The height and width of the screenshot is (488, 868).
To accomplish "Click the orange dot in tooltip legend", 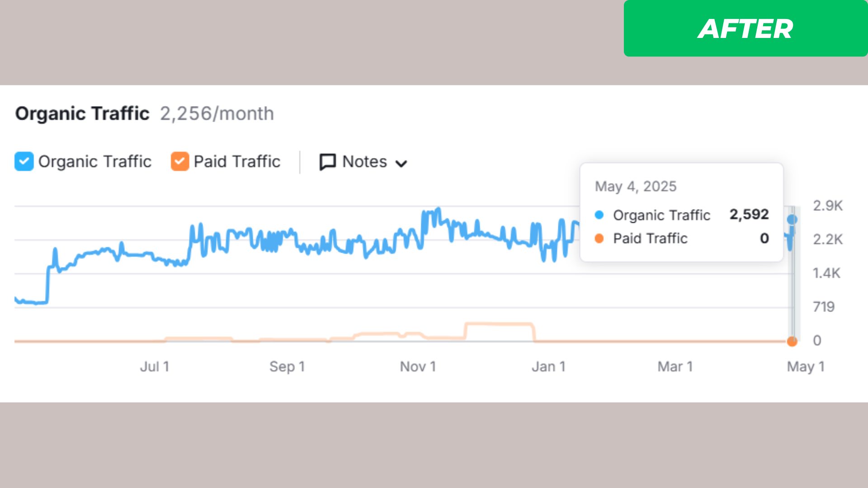I will click(599, 239).
